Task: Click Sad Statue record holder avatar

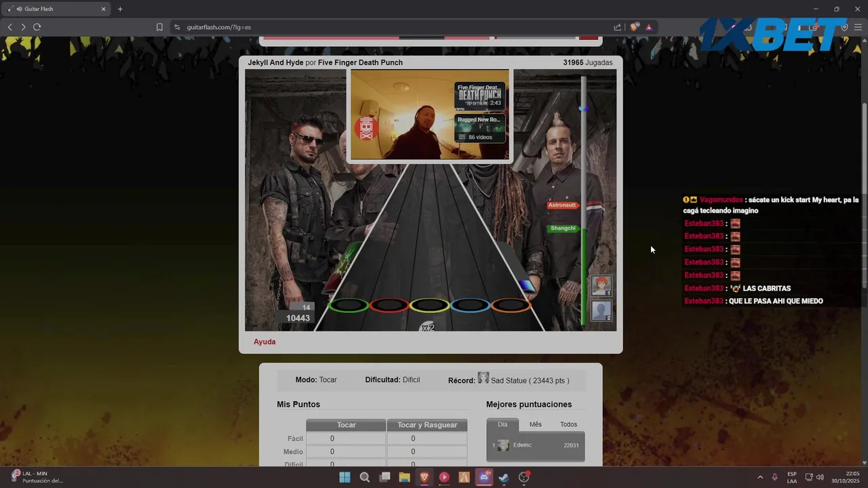Action: (483, 378)
